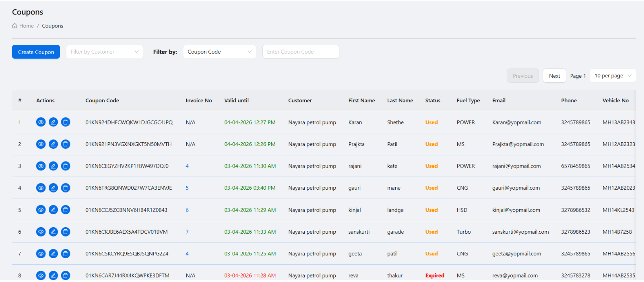Screen dimensions: 644x282
Task: Click Create Coupon button
Action: 36,52
